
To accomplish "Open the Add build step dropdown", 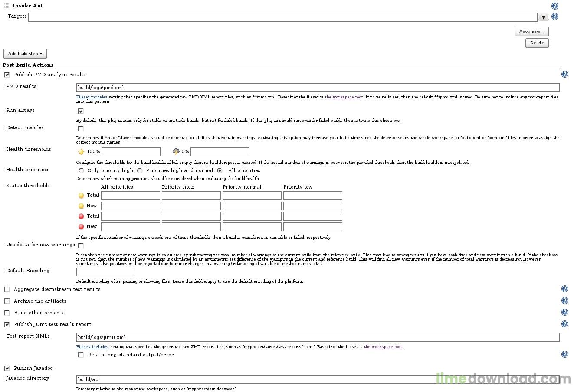I will pos(25,54).
